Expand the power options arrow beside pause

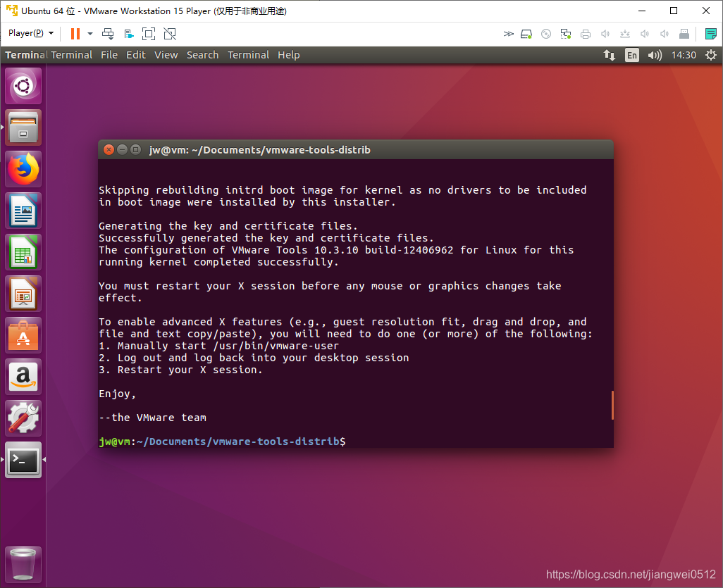click(90, 34)
